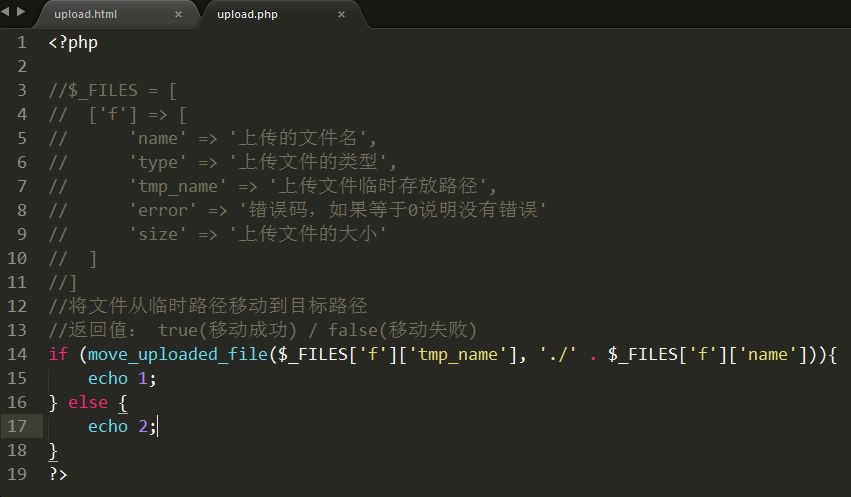This screenshot has height=497, width=851.
Task: Click the 'error' key in comment
Action: [163, 210]
